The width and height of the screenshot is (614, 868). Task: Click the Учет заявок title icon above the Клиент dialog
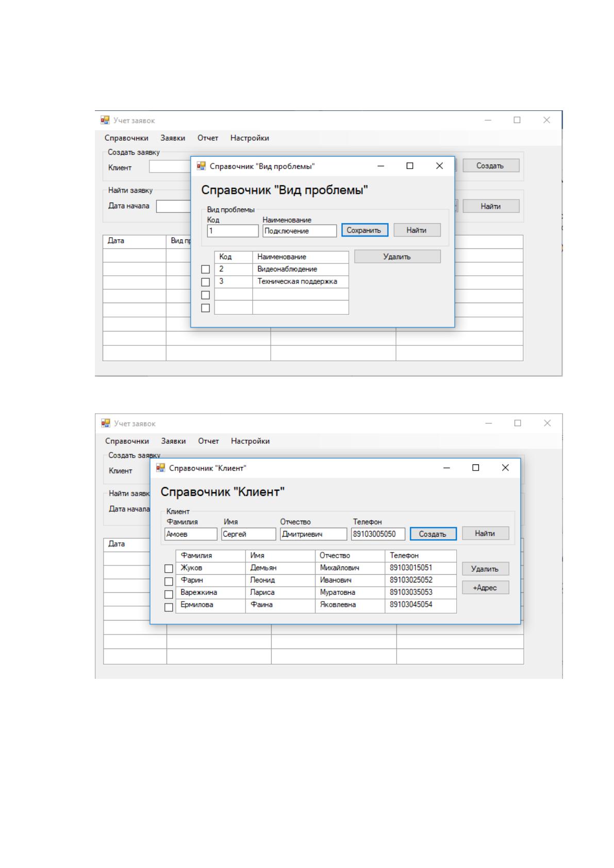[x=106, y=423]
